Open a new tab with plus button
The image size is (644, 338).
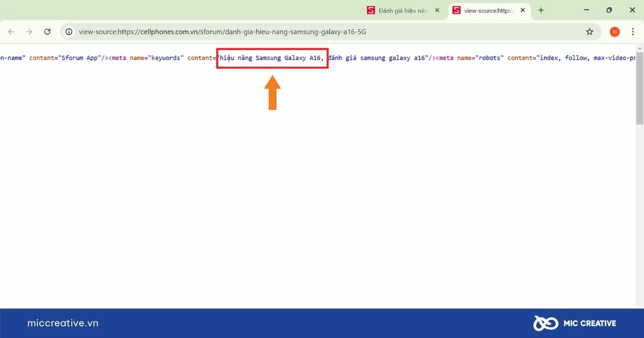coord(541,10)
